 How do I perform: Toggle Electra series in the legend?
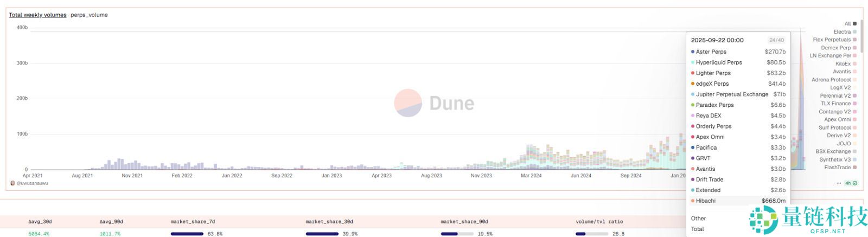(845, 32)
